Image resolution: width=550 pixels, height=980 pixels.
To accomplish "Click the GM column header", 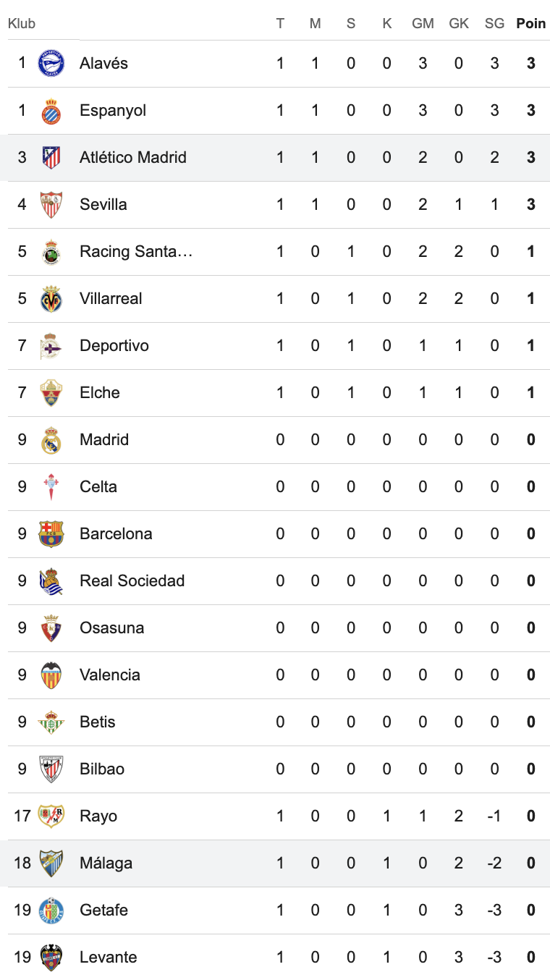I will (423, 24).
